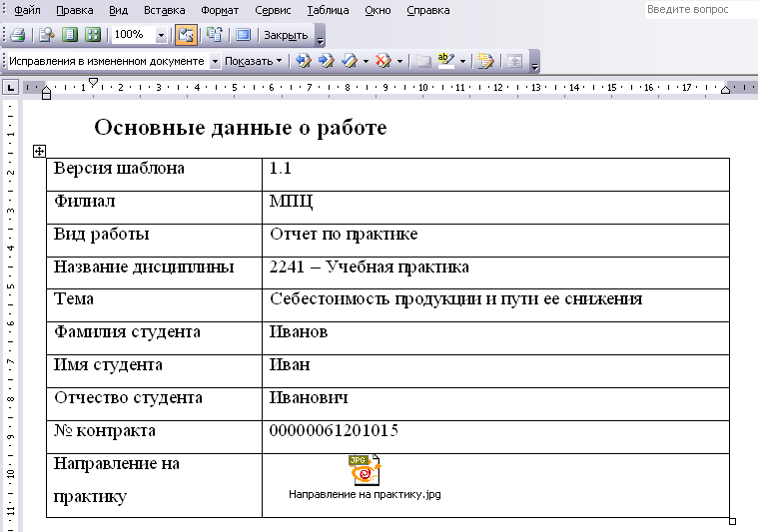Image resolution: width=758 pixels, height=532 pixels.
Task: Click the 'МПЦ' branch value
Action: tap(291, 201)
